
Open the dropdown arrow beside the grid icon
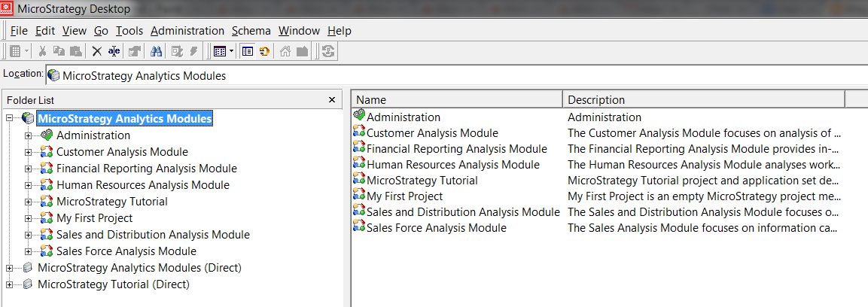[x=26, y=51]
